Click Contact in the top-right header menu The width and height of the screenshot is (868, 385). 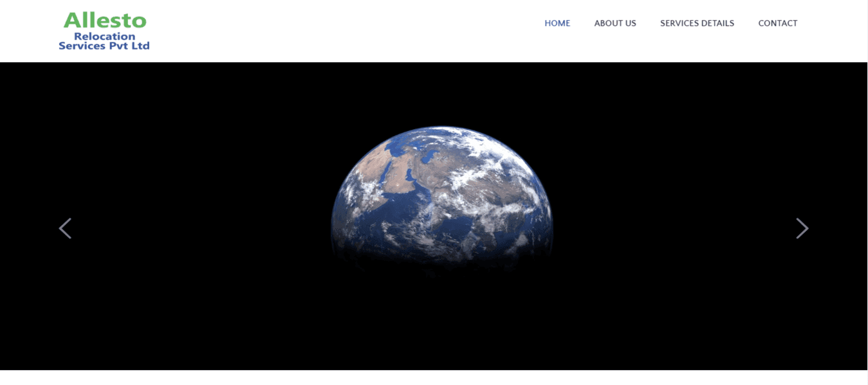[x=778, y=23]
